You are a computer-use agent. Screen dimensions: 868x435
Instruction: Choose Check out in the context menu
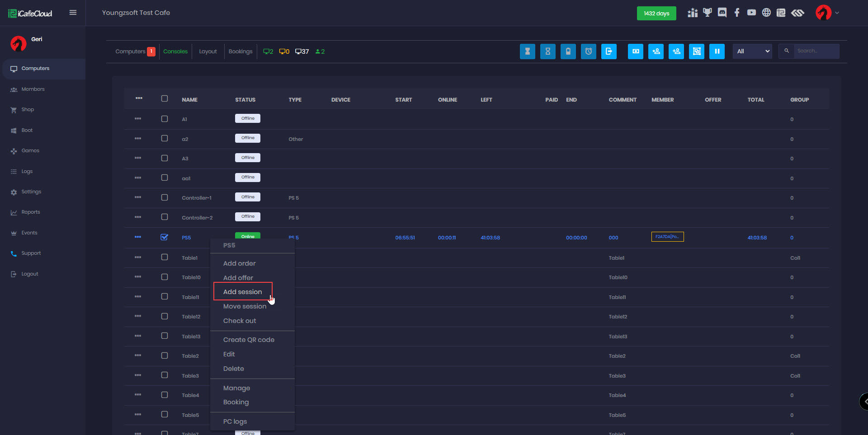pos(240,321)
